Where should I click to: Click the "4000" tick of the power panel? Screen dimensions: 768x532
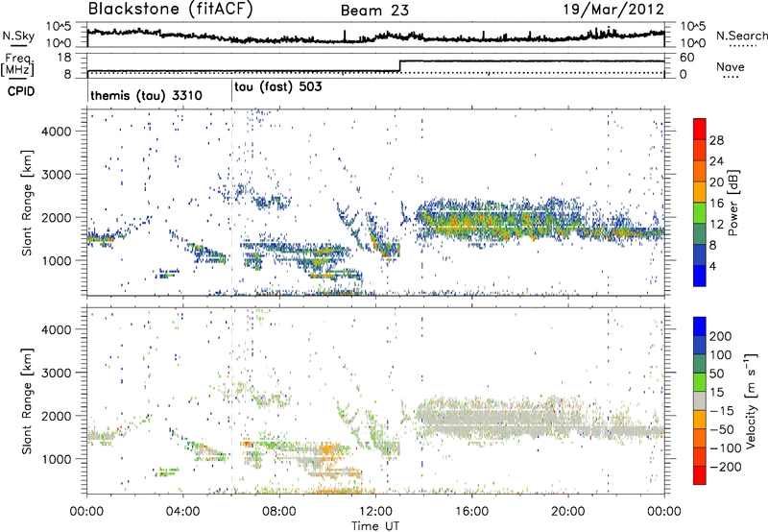[56, 132]
